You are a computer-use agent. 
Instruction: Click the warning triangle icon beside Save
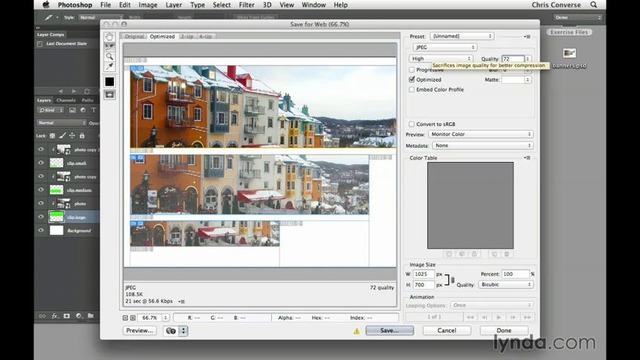coord(357,331)
